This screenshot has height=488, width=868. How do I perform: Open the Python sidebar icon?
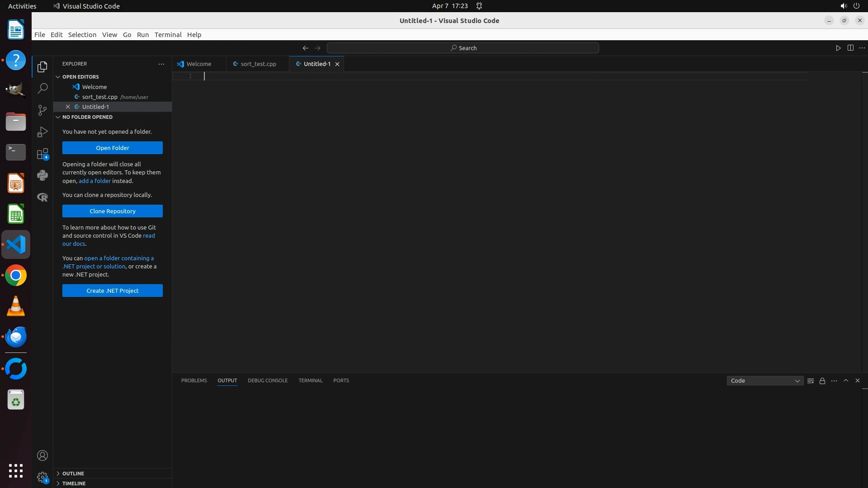pos(42,175)
